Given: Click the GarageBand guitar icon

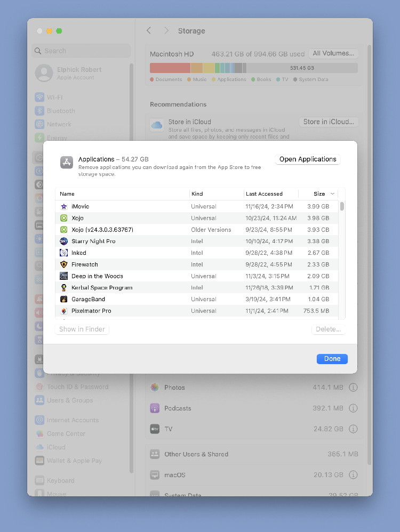Looking at the screenshot, I should [x=64, y=299].
